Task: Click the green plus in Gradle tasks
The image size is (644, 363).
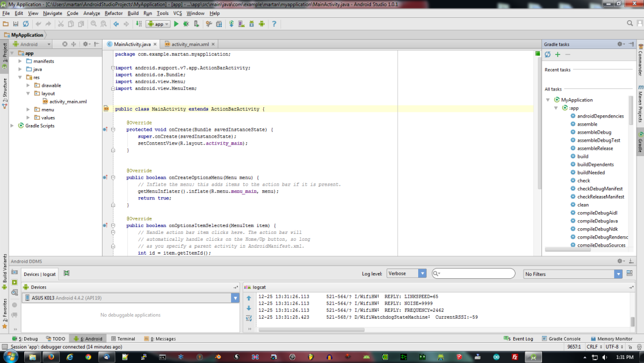Action: tap(558, 55)
